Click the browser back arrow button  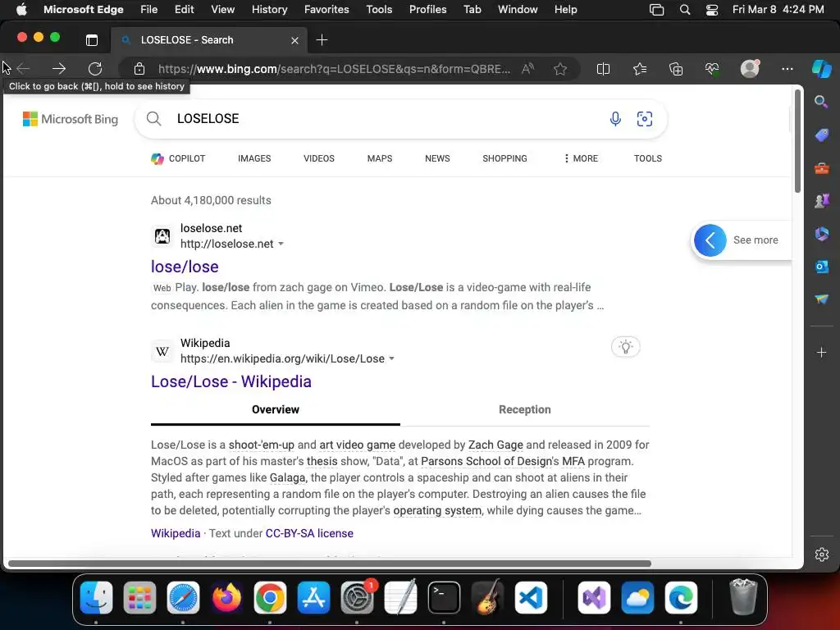[23, 69]
